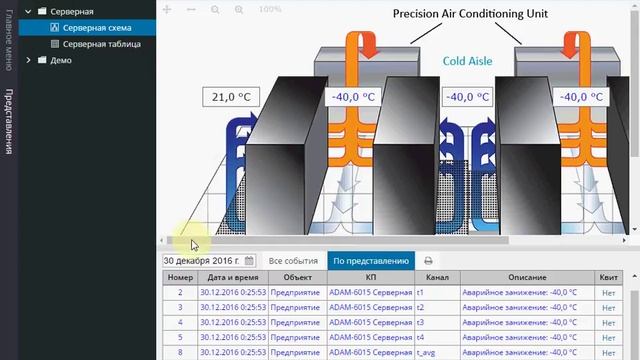
Task: Select Серверная схема in the tree
Action: click(x=87, y=28)
